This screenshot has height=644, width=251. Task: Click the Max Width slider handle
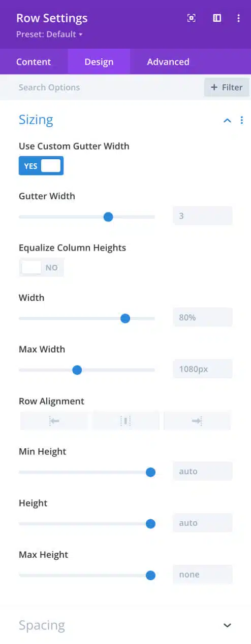point(77,370)
